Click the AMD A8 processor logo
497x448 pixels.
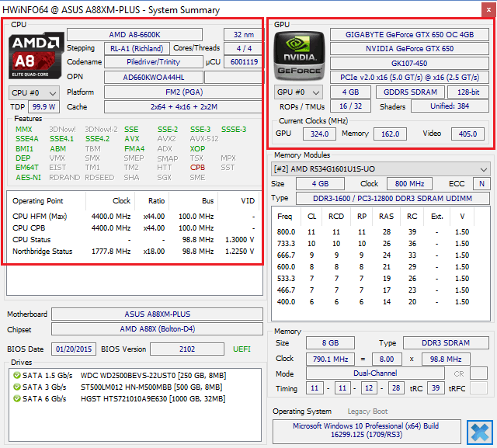tap(36, 55)
